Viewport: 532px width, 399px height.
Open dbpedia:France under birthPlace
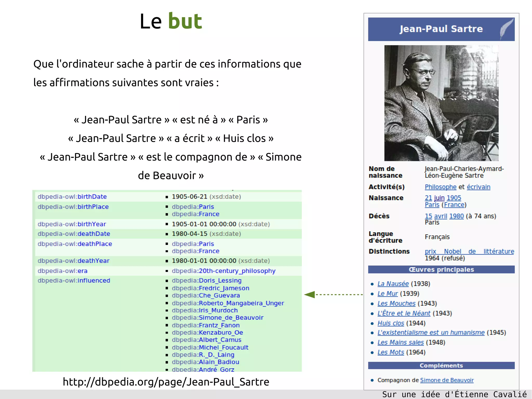tap(196, 214)
